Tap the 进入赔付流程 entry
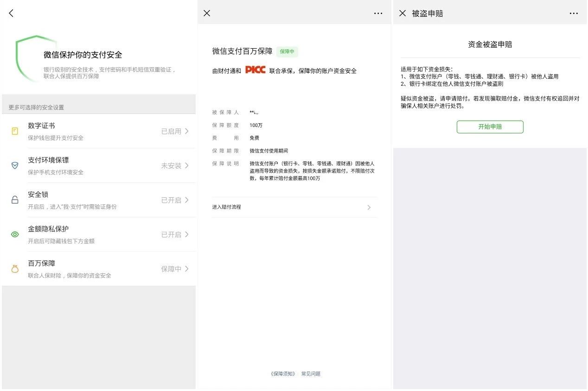 (x=294, y=207)
